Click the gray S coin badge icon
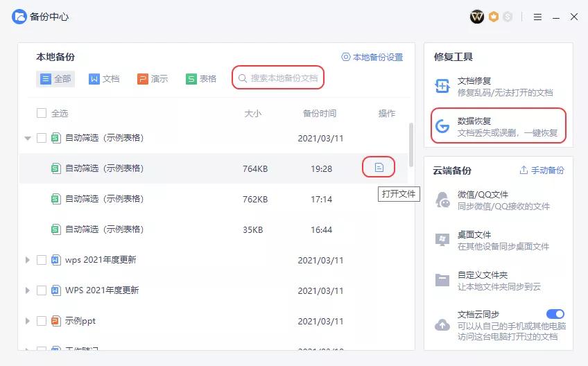588x366 pixels. click(508, 17)
